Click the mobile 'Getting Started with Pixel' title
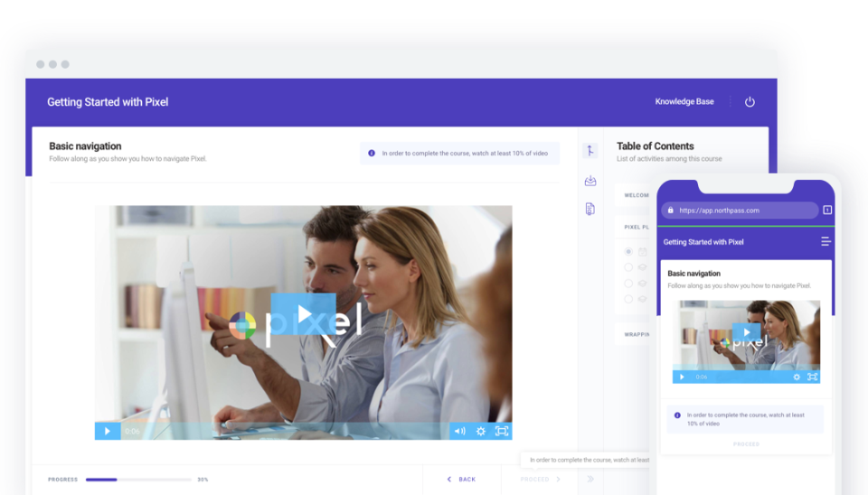Viewport: 868px width, 495px height. pyautogui.click(x=703, y=242)
